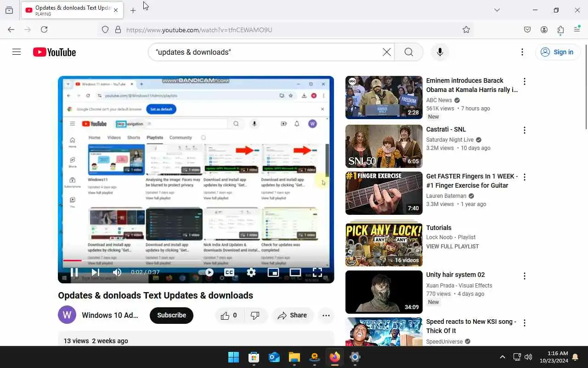Skip to the next video
The image size is (588, 368).
coord(95,272)
